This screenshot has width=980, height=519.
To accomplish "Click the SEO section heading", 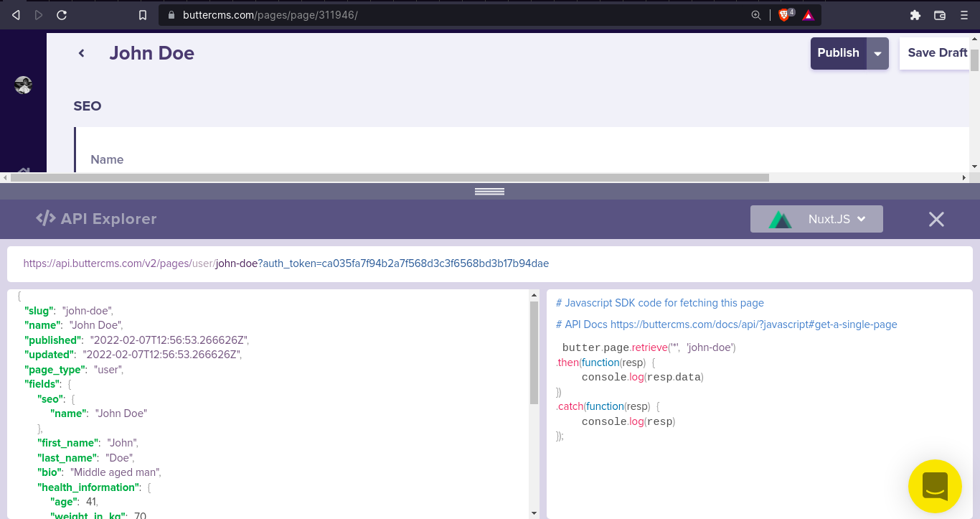I will pos(88,106).
